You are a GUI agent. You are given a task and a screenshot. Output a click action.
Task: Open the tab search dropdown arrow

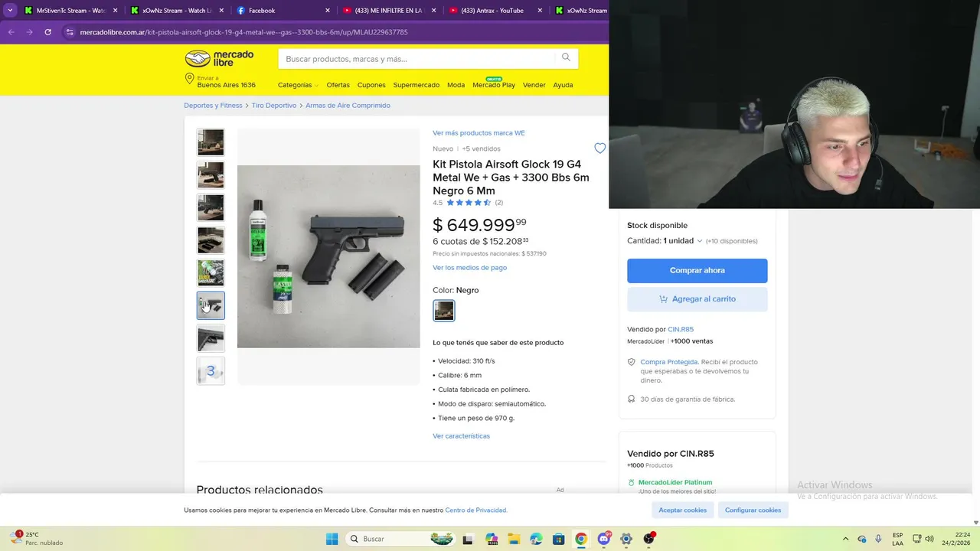pyautogui.click(x=10, y=11)
